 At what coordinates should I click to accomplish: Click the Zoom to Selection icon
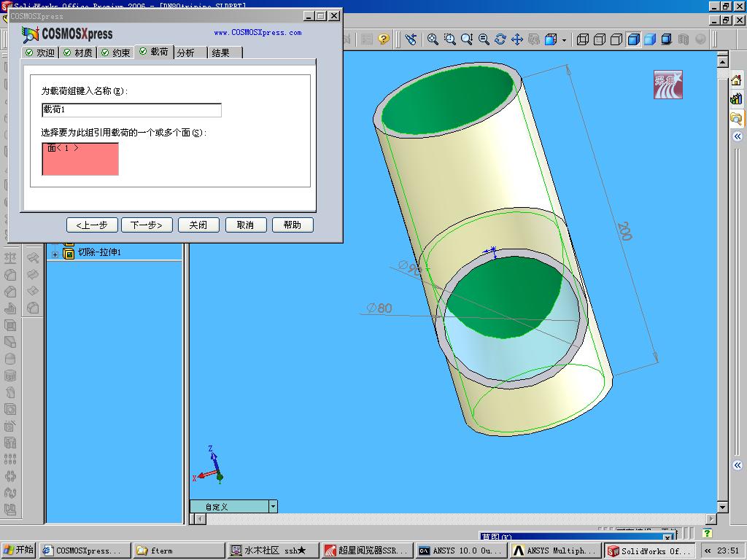484,39
